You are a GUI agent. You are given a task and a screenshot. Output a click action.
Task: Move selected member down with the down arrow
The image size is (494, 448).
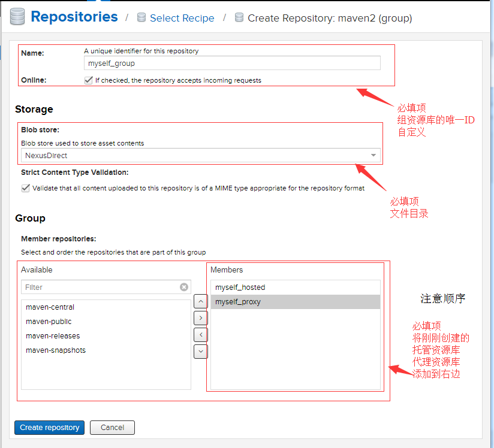point(201,352)
